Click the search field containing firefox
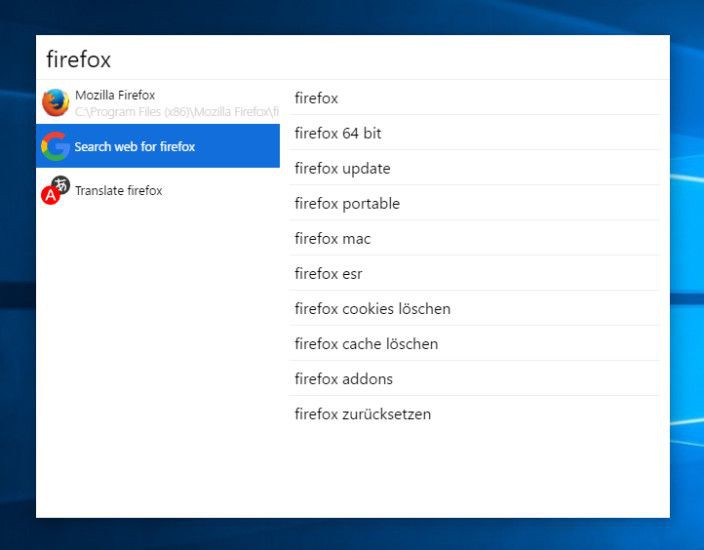 coord(352,59)
